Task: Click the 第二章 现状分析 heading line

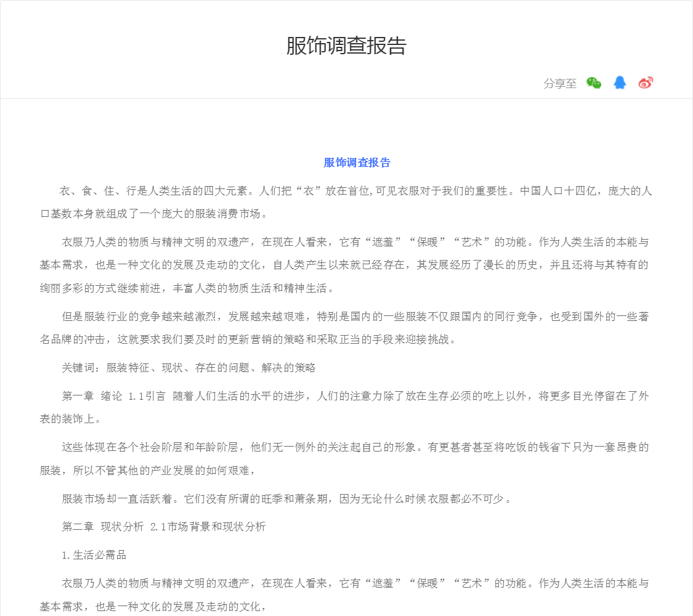Action: click(x=164, y=527)
